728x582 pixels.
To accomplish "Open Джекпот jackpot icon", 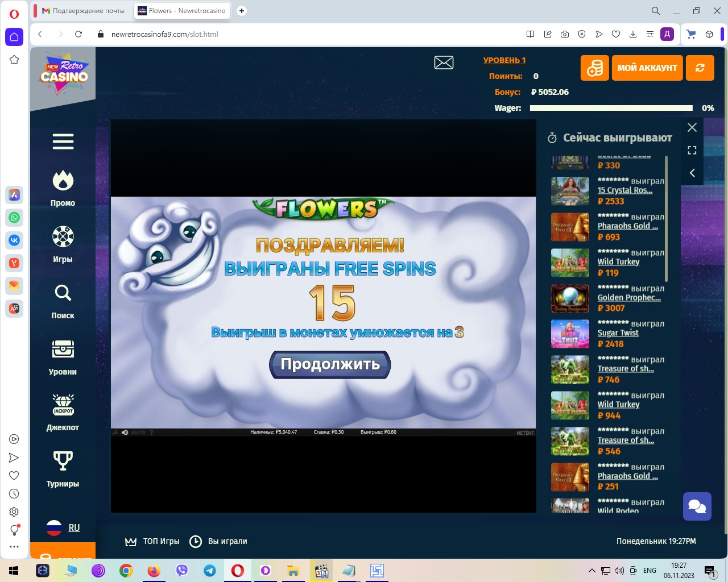I will 63,405.
